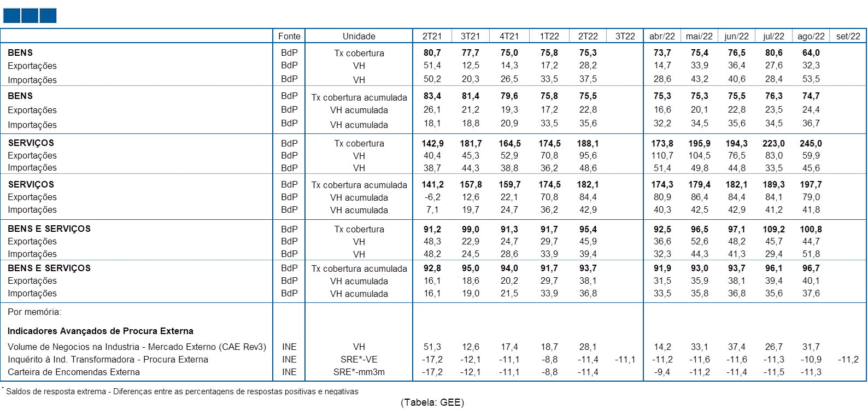Image resolution: width=868 pixels, height=409 pixels.
Task: Select the value 31,7 in Volume de Negocios row
Action: [811, 347]
